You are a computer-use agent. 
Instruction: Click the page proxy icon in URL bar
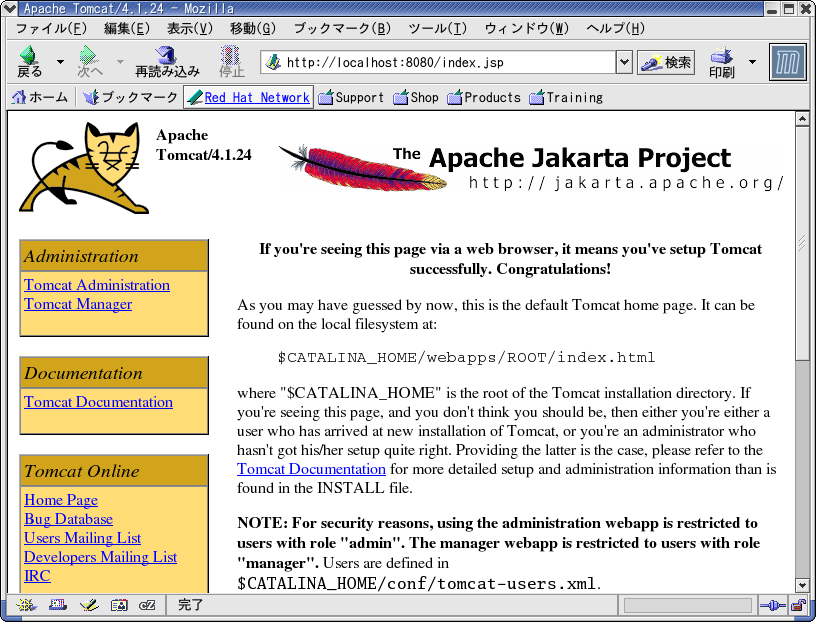pos(273,62)
